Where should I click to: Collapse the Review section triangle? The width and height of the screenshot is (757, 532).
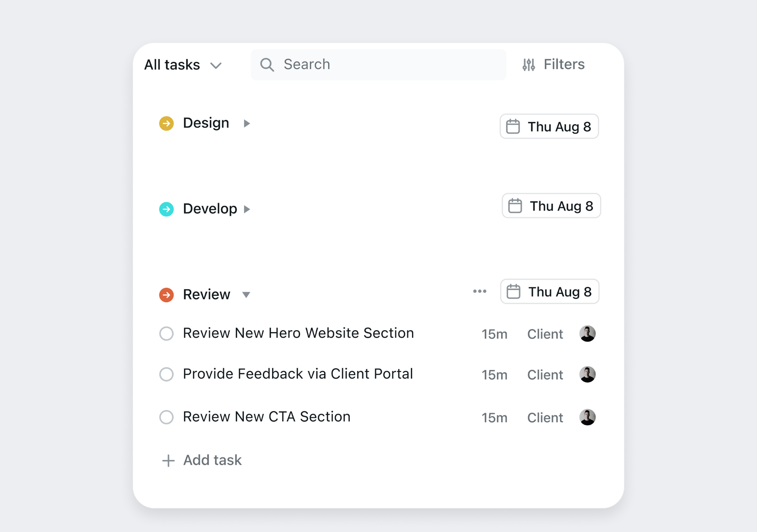[246, 295]
